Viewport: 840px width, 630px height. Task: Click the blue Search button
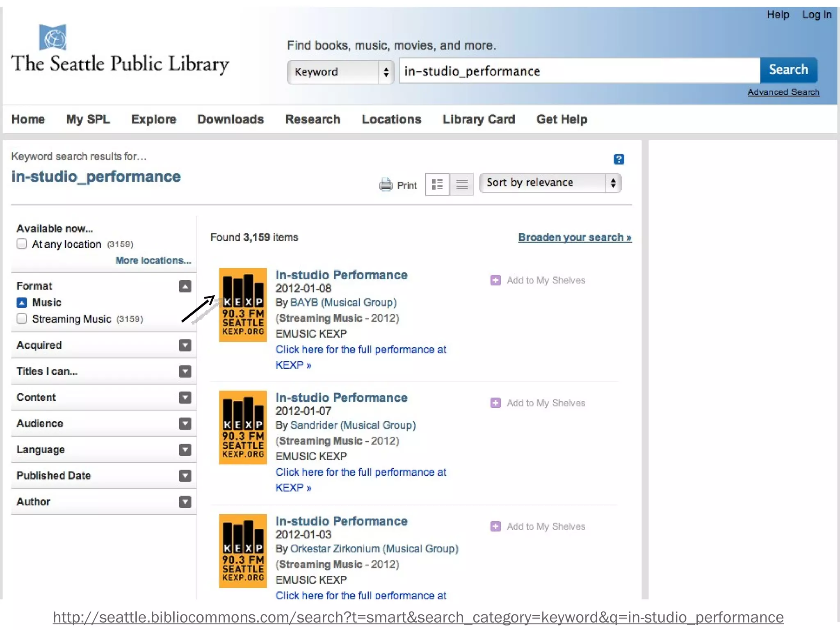click(x=788, y=70)
